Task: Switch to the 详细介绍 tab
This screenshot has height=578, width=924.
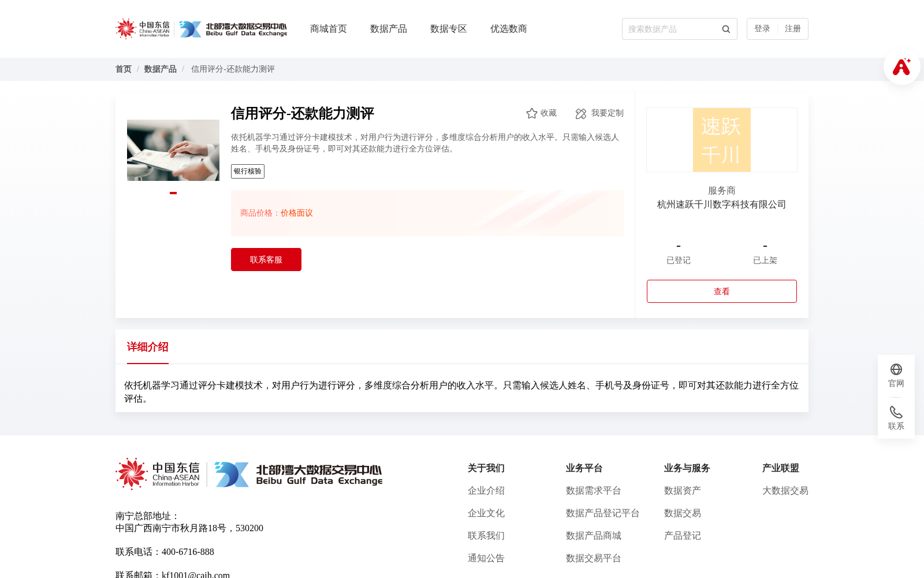Action: click(x=148, y=347)
